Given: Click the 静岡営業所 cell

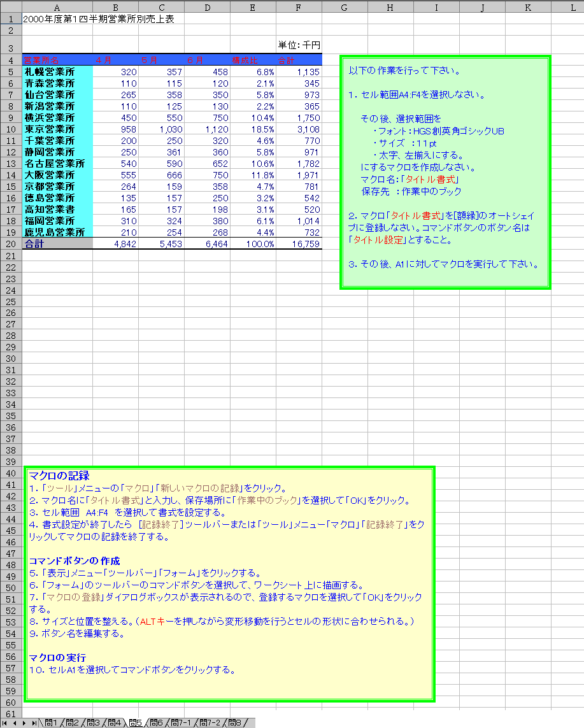Looking at the screenshot, I should tap(57, 152).
